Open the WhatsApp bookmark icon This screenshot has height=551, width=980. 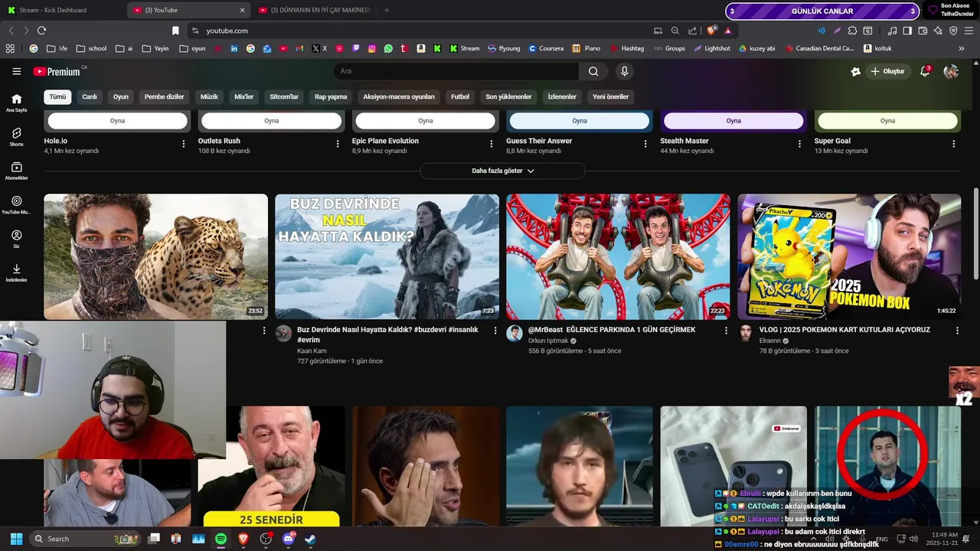388,48
